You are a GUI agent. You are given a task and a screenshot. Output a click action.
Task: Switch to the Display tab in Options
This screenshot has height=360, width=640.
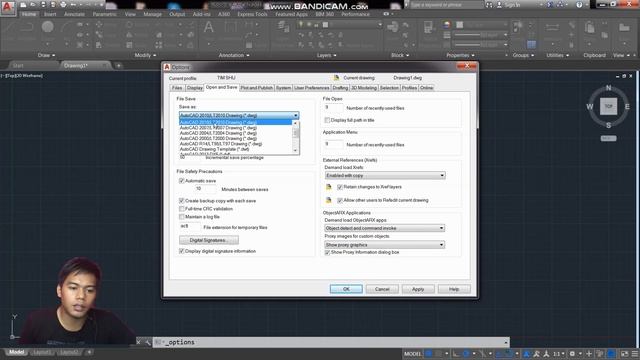click(x=195, y=88)
